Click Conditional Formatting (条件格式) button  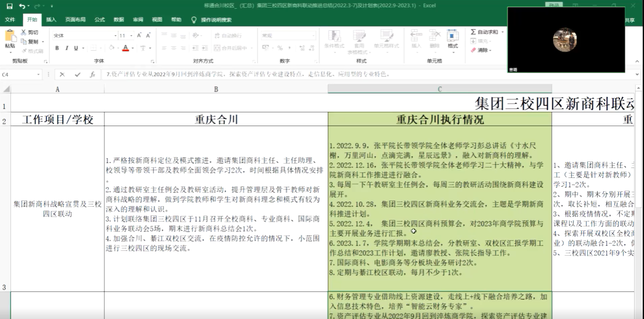click(334, 41)
